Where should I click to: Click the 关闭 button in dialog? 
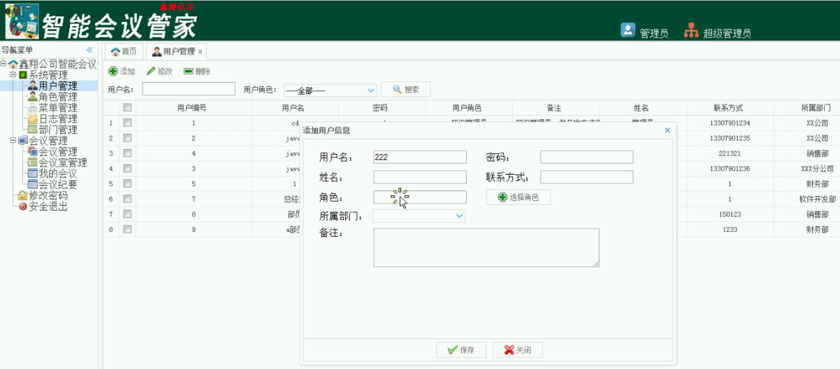518,350
